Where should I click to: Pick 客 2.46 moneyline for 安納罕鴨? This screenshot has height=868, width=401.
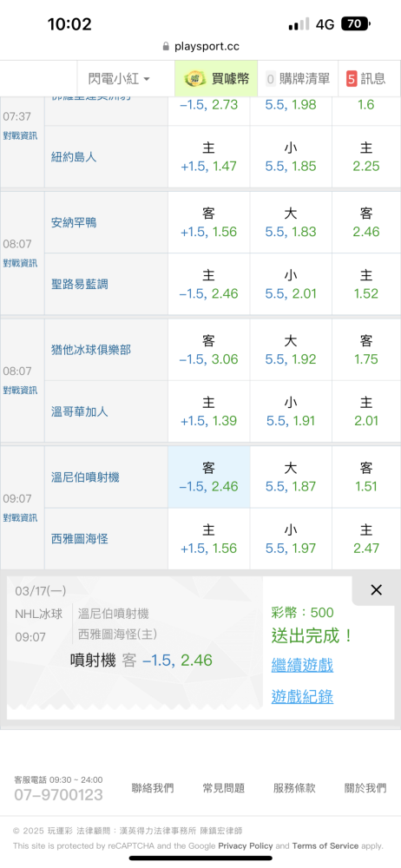pos(366,222)
